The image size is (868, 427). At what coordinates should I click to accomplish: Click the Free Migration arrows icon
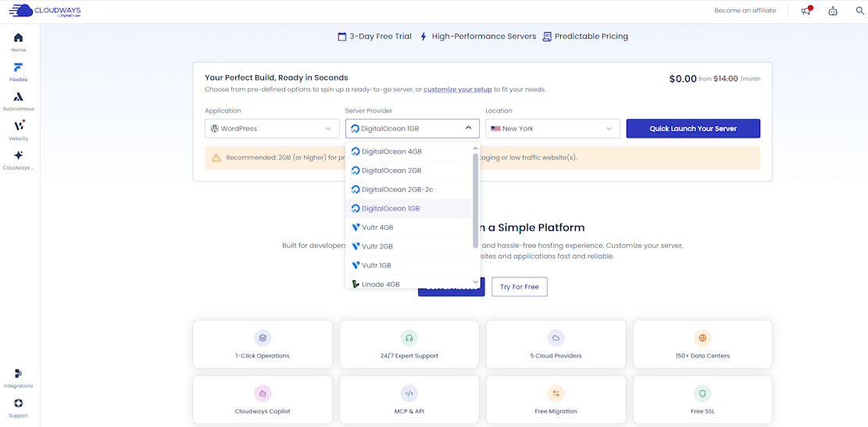point(555,393)
